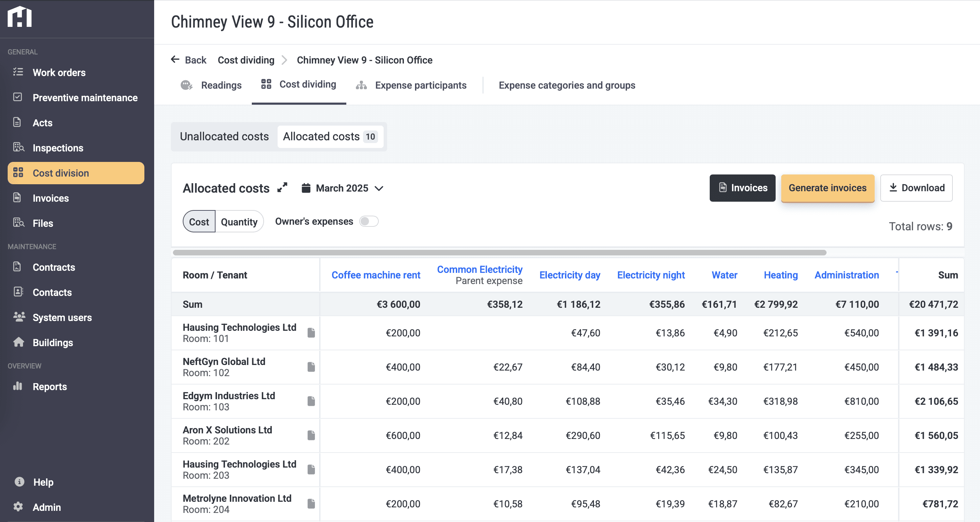Open Inspections in the sidebar

58,148
